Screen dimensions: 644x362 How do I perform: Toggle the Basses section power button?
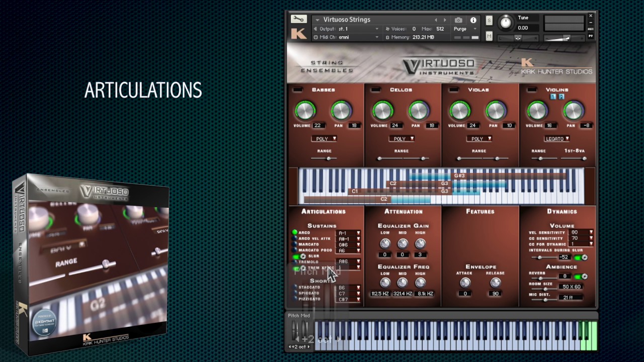(x=298, y=89)
